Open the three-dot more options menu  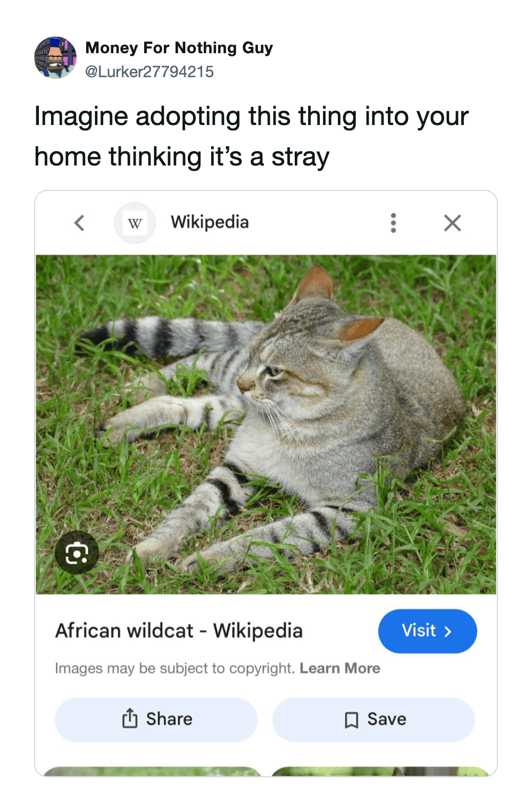tap(393, 223)
